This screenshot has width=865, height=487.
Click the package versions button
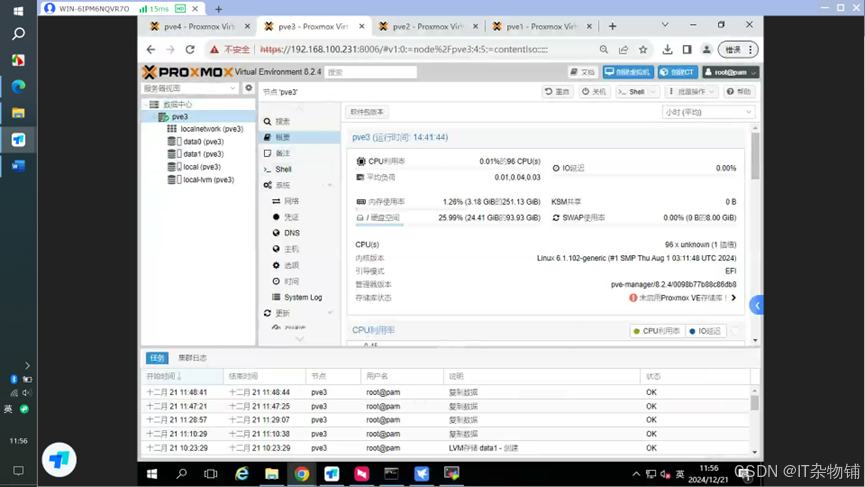point(367,112)
